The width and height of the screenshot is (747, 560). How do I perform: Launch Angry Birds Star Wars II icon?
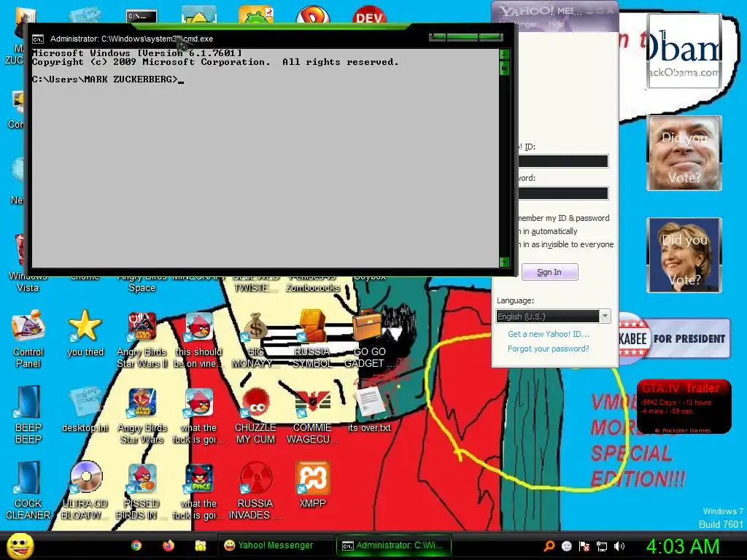click(142, 339)
